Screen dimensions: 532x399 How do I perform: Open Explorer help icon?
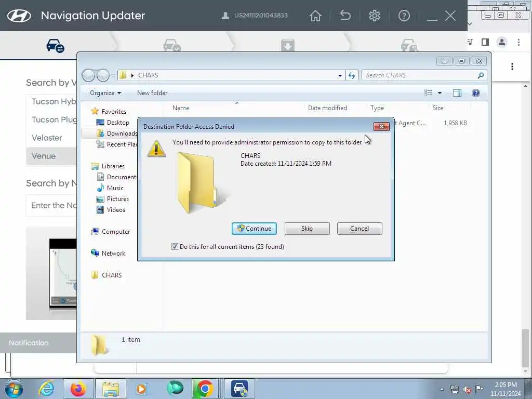click(x=476, y=93)
